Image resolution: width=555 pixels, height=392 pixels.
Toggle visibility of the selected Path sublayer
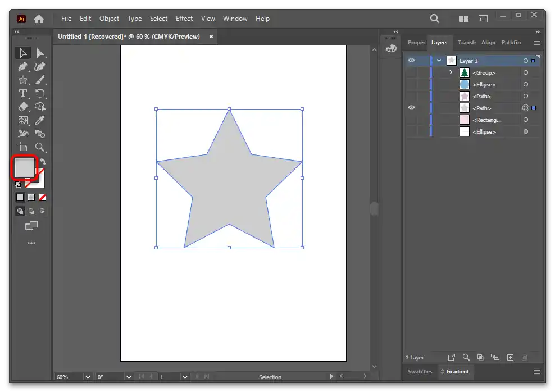point(412,108)
